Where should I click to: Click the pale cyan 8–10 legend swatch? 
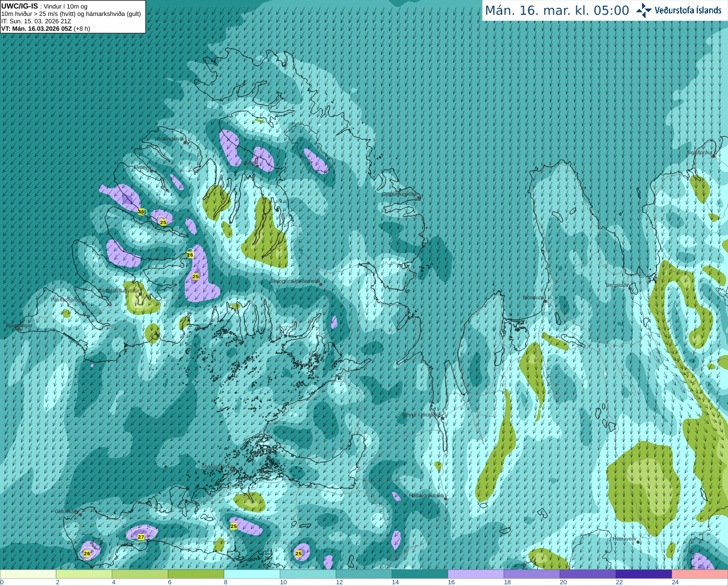[x=252, y=574]
